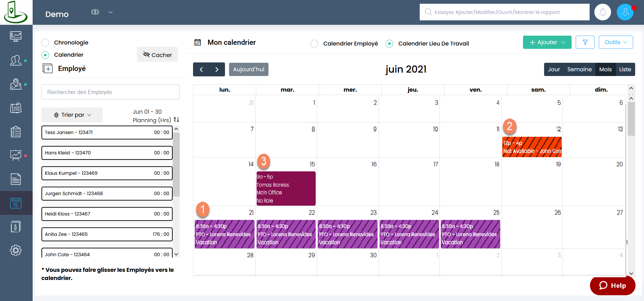Click the calendar icon in sidebar
Viewport: 644px width, 301px height.
16,203
